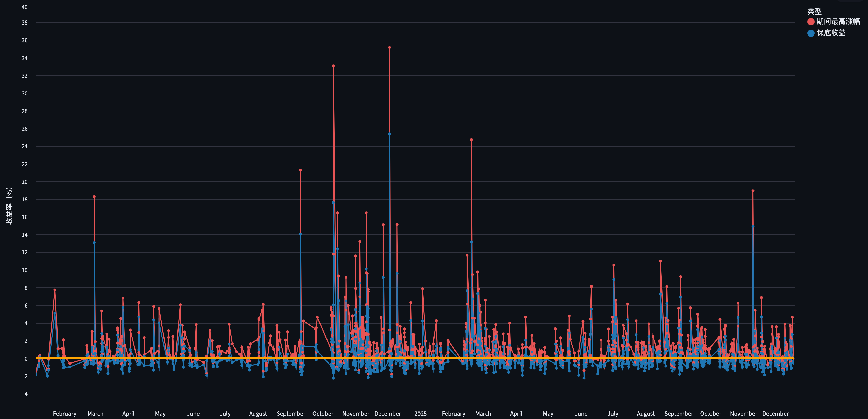Click the highest red peak near 35%
868x419 pixels.
[389, 48]
